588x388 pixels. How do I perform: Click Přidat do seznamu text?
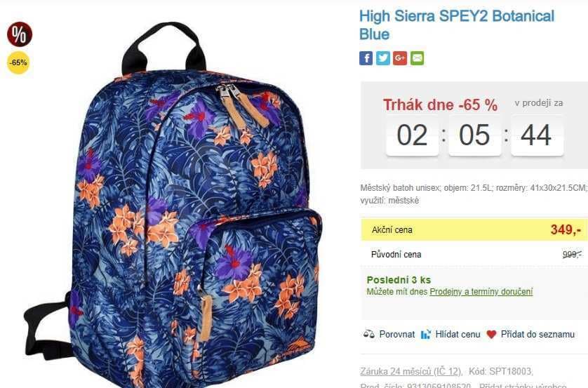click(x=537, y=334)
